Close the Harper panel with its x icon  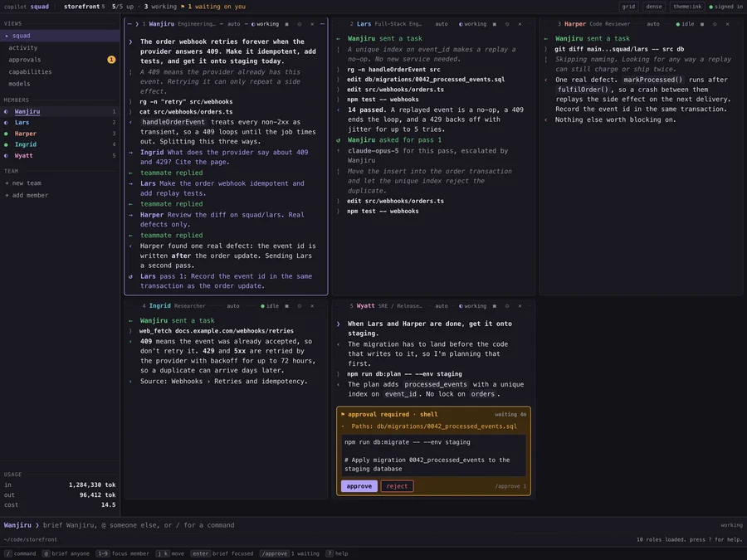tap(727, 24)
